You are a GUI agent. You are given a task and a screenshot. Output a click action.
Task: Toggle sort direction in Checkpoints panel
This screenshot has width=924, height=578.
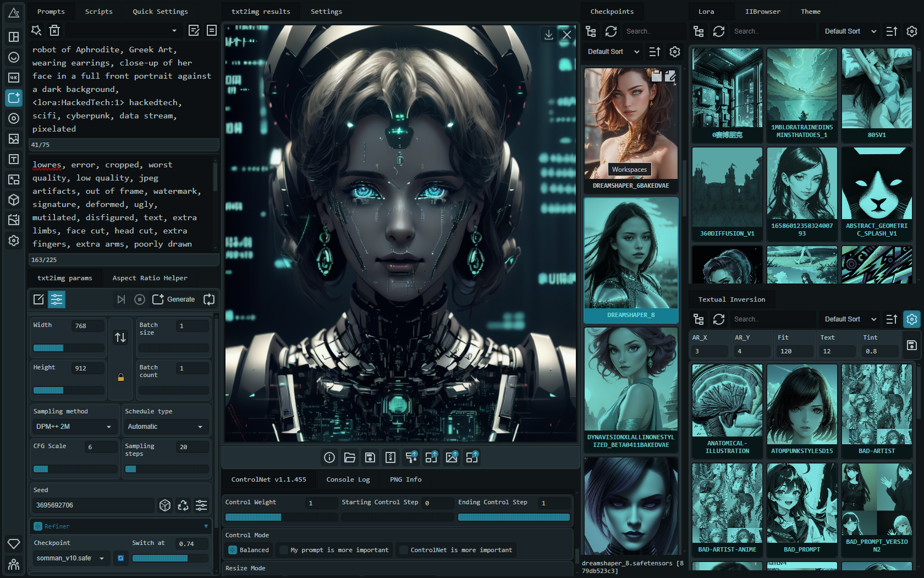tap(655, 51)
